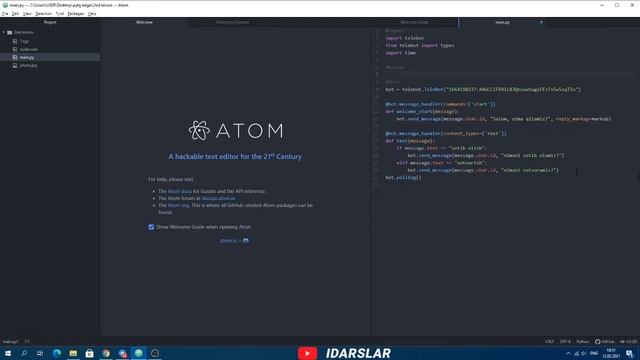Open the Selection menu

[43, 13]
